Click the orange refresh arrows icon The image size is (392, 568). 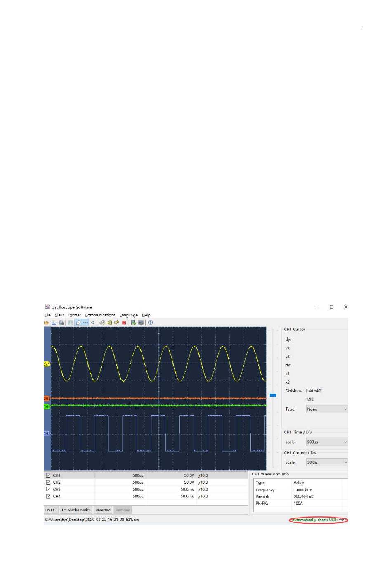coord(116,323)
